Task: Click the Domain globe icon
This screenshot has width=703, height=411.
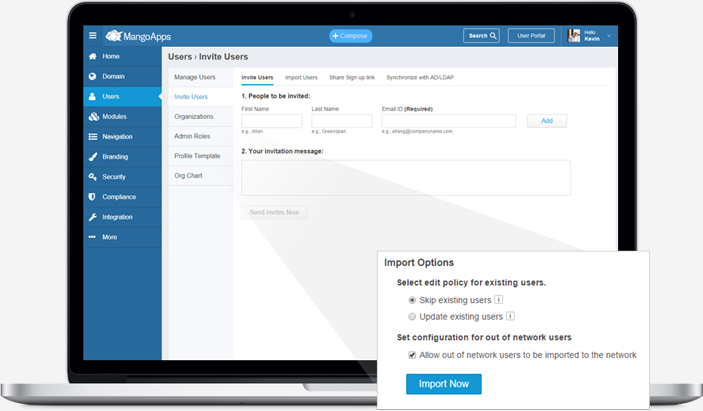Action: click(x=92, y=76)
